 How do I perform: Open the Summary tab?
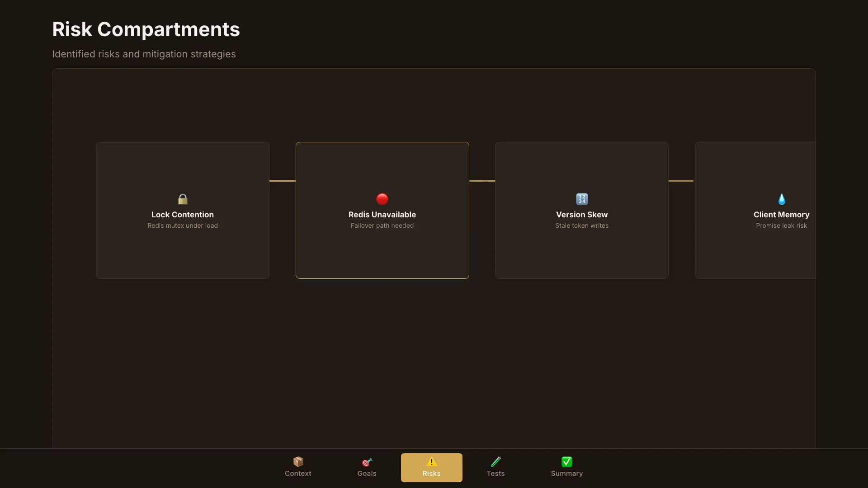[x=567, y=468]
